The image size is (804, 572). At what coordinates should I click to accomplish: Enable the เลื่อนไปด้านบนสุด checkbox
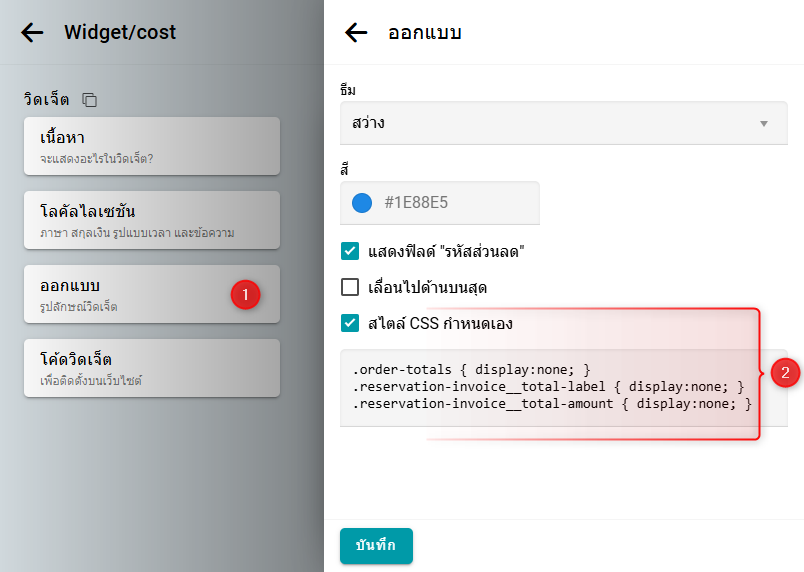[x=350, y=287]
